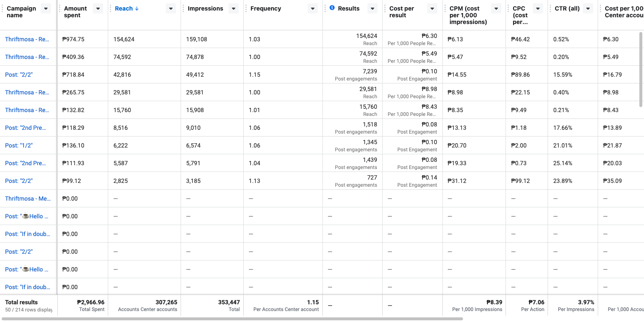Click the vertical scrollbar on the right edge
Screen dimensions: 644x322
coord(641,67)
